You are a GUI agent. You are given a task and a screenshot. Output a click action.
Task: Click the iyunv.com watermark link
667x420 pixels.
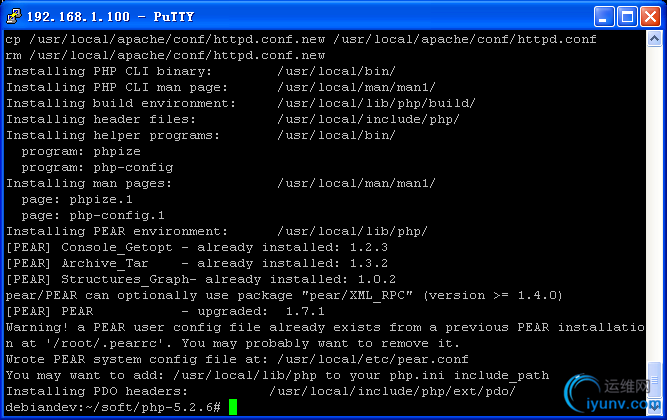[623, 403]
